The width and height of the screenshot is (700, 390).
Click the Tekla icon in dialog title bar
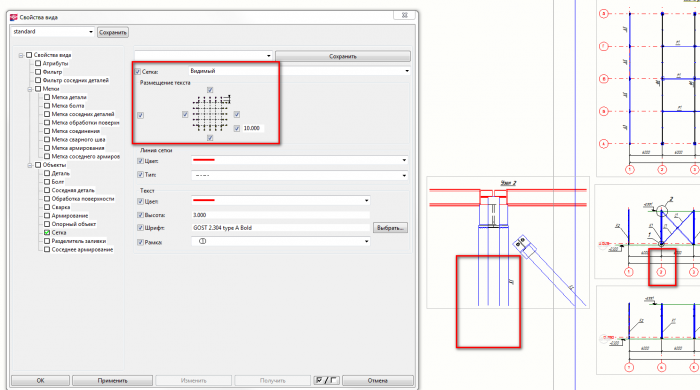[x=14, y=17]
